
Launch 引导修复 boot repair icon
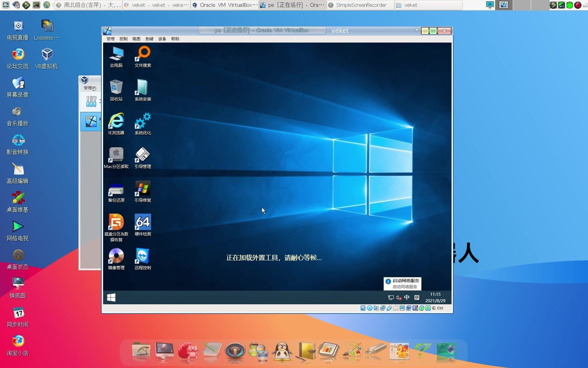[x=143, y=191]
